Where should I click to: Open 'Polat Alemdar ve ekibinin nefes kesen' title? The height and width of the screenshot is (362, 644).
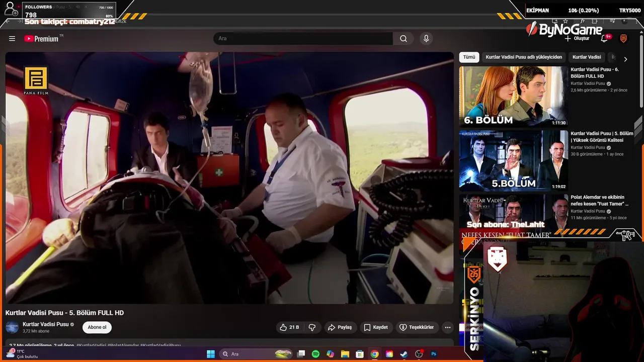pos(600,201)
